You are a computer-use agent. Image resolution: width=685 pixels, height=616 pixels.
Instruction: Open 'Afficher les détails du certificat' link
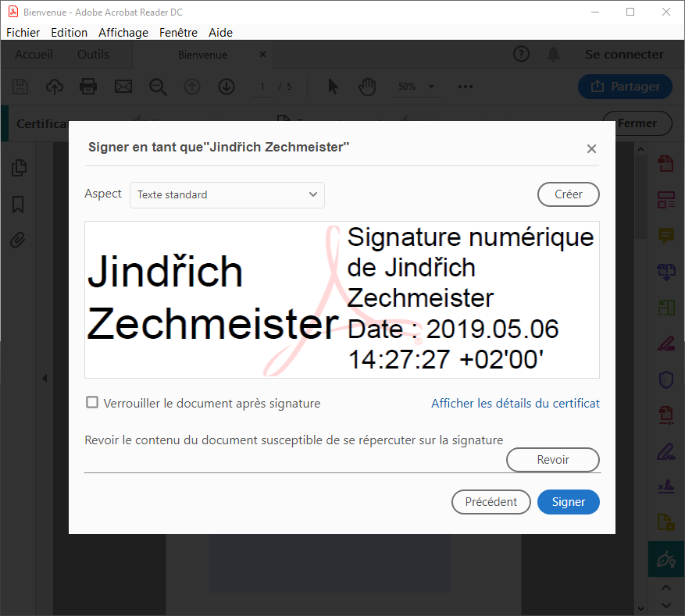click(516, 403)
